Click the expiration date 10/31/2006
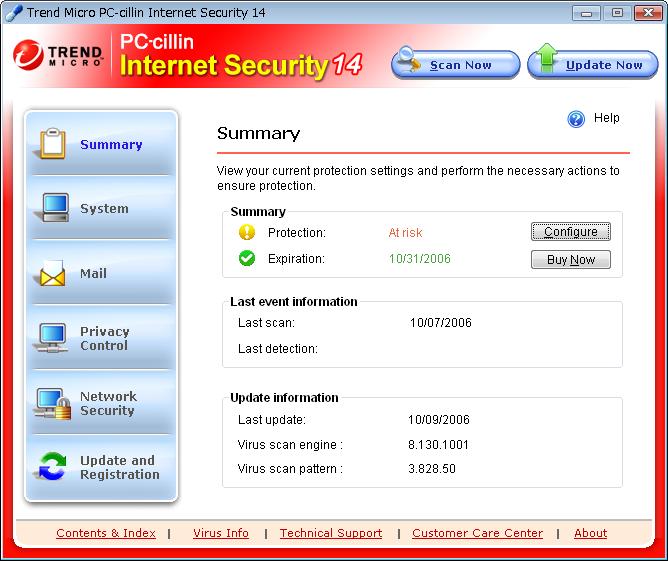668x561 pixels. (420, 259)
